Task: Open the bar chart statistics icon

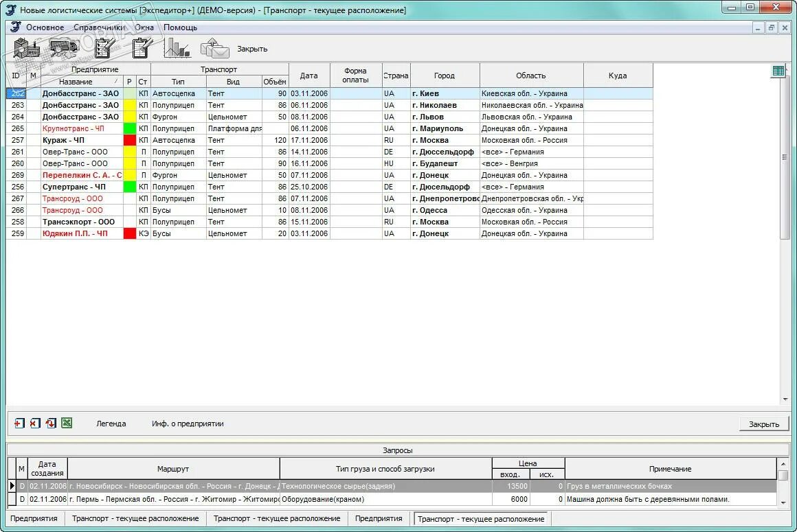Action: coord(177,49)
